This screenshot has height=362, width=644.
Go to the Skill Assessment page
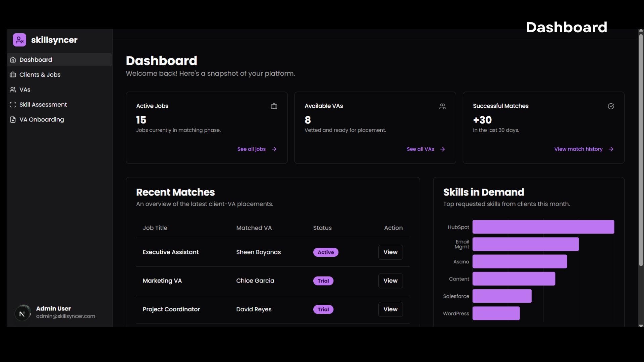[43, 105]
